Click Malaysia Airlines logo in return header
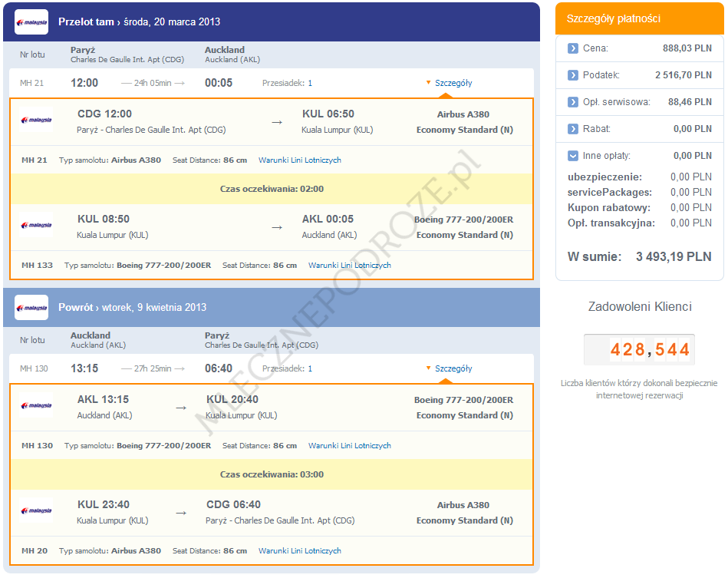This screenshot has width=728, height=578. [31, 308]
